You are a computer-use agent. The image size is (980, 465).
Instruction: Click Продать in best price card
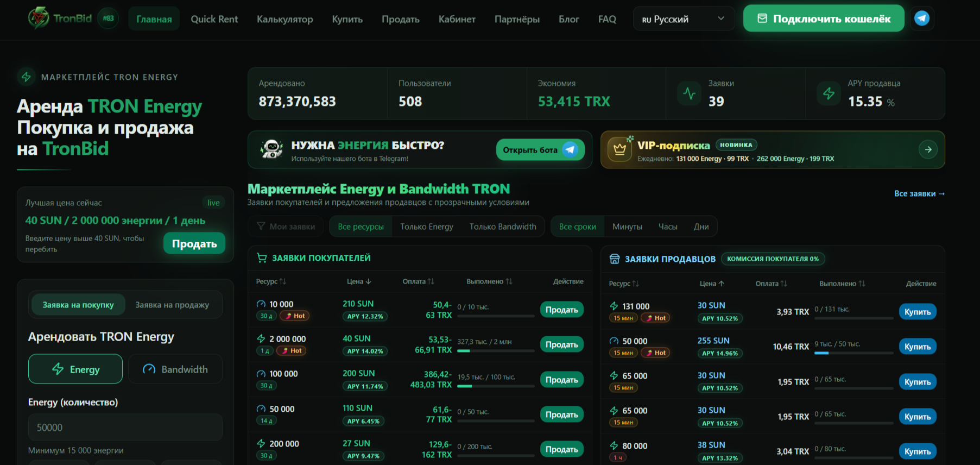[194, 243]
